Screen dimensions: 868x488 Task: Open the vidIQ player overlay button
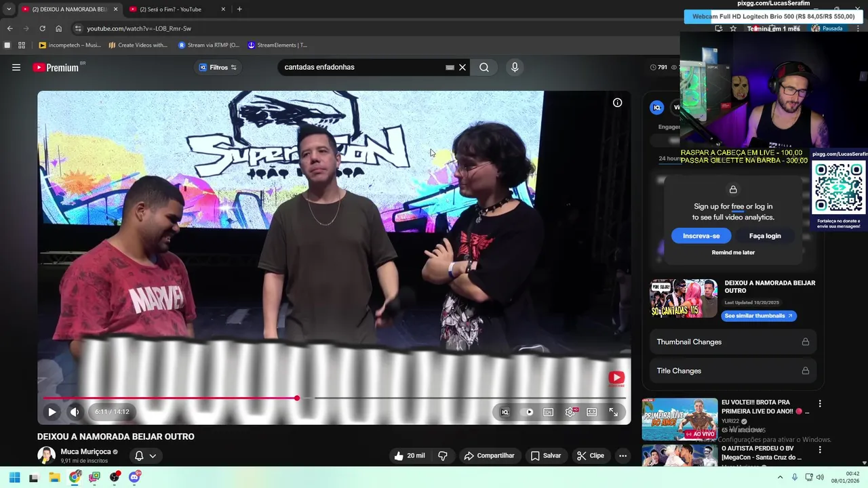(x=505, y=411)
